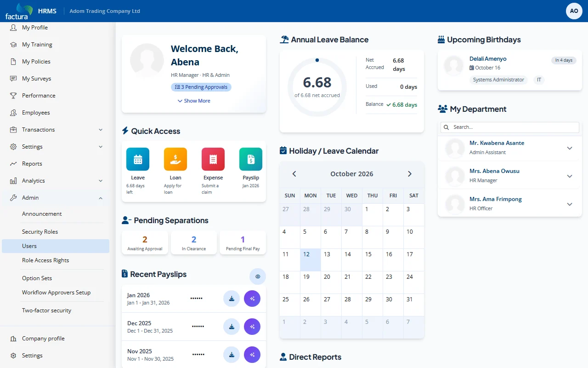Expand Mrs. Abena Owusu's details
Image resolution: width=588 pixels, height=368 pixels.
[570, 176]
